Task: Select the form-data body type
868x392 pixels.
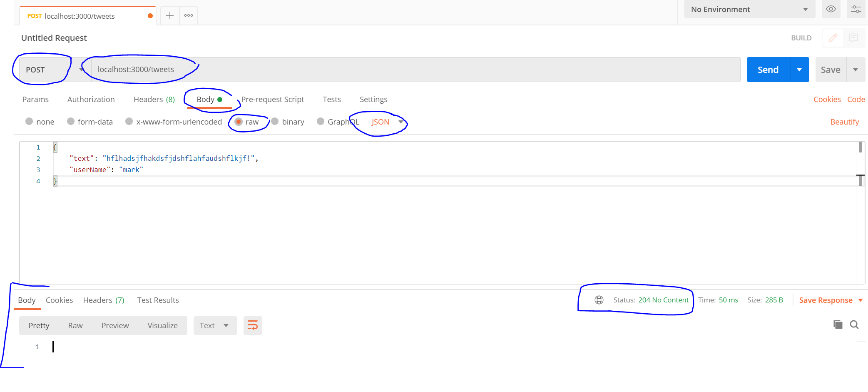Action: 90,122
